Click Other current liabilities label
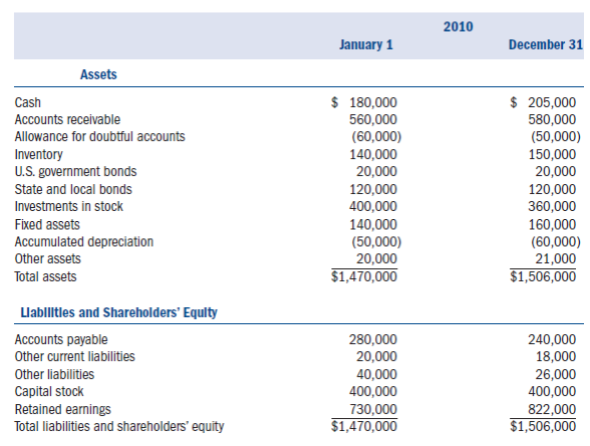Screen dimensions: 590x446 pyautogui.click(x=75, y=356)
